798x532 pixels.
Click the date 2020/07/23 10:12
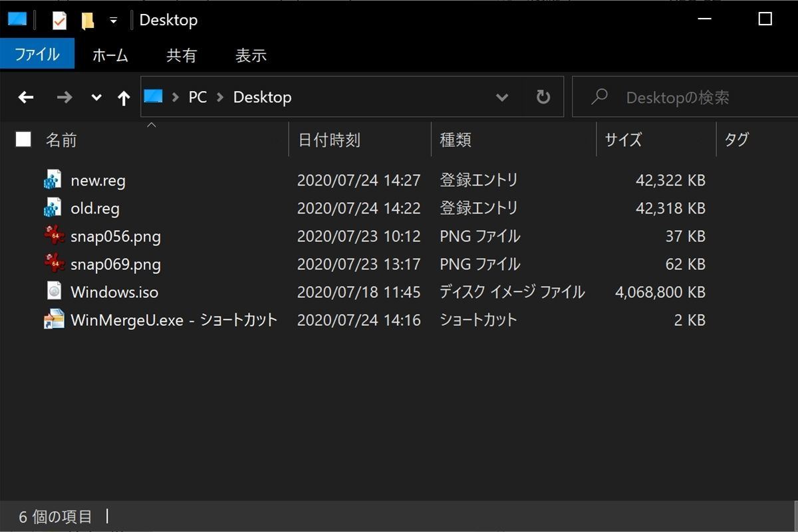point(359,236)
